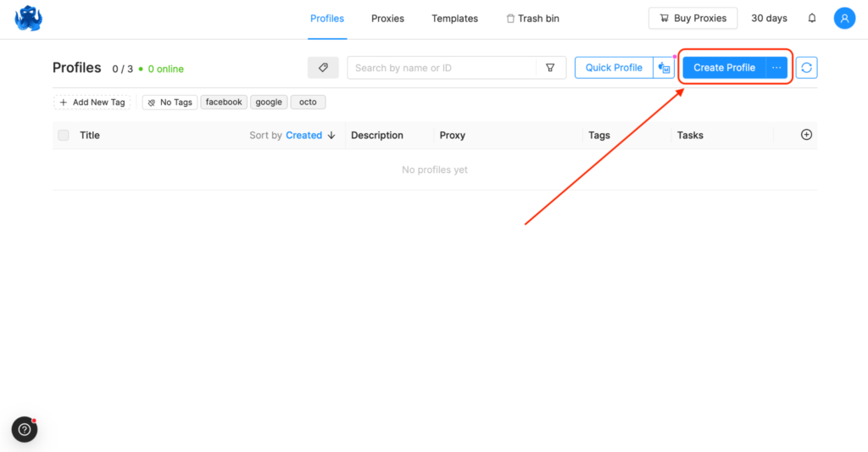
Task: Toggle the No Tags filter
Action: click(170, 103)
